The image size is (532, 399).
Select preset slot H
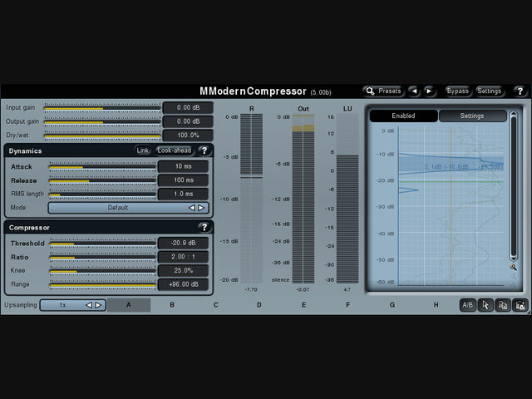[436, 305]
